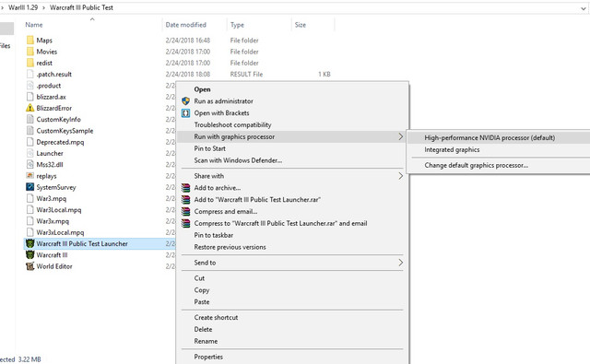Expand the Share with submenu arrow

point(401,176)
